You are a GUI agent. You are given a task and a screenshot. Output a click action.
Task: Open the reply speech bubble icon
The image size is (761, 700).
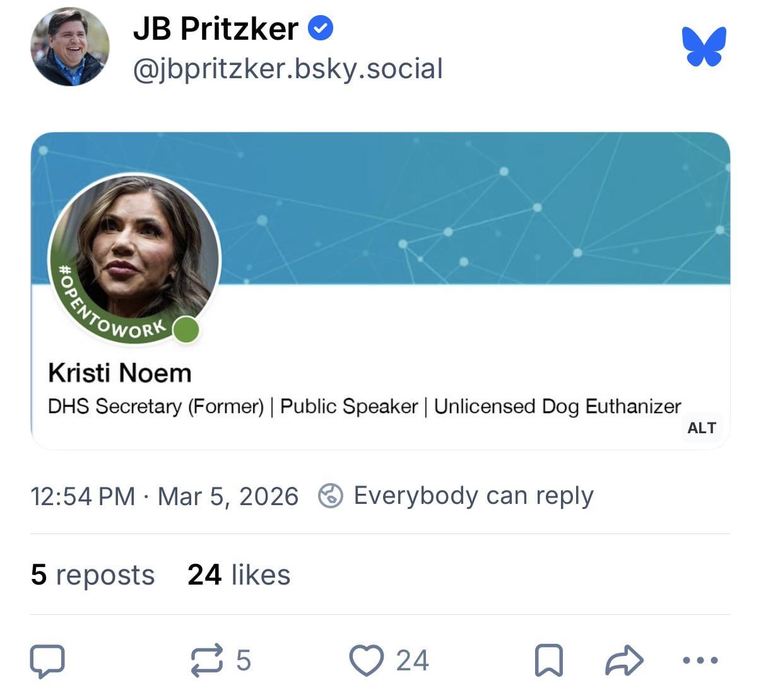[x=47, y=661]
